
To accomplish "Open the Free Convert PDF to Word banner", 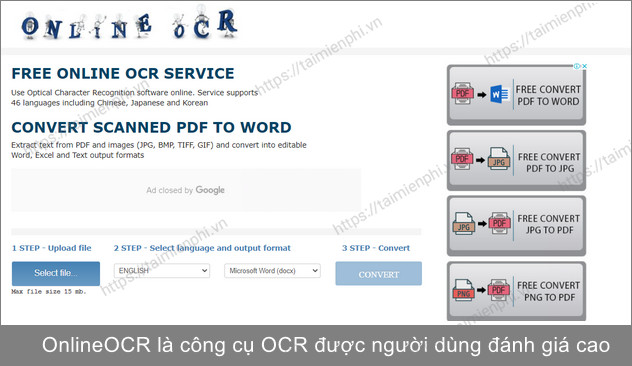I will pyautogui.click(x=516, y=95).
